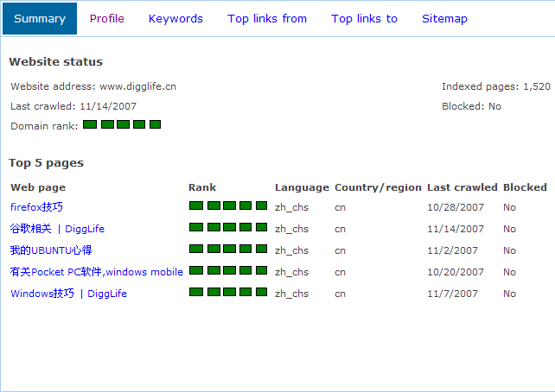The width and height of the screenshot is (555, 392).
Task: Select zh_chs language in firefox技巧 row
Action: pyautogui.click(x=291, y=207)
